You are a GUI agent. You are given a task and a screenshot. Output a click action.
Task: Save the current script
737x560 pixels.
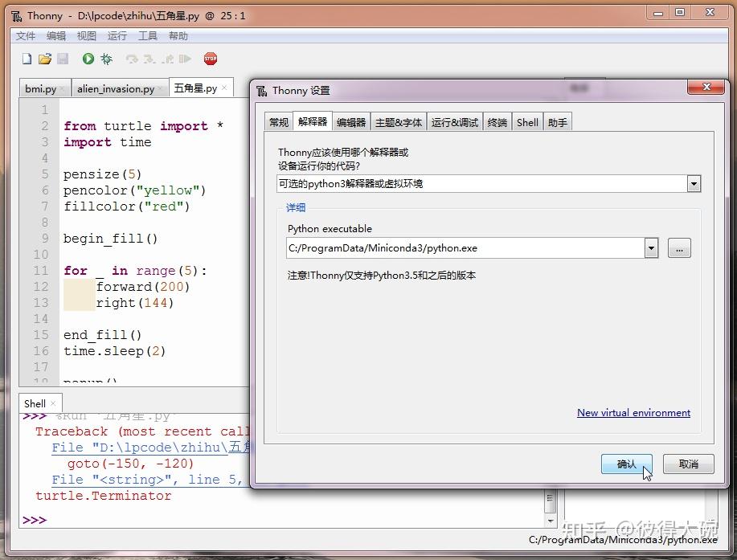click(63, 58)
